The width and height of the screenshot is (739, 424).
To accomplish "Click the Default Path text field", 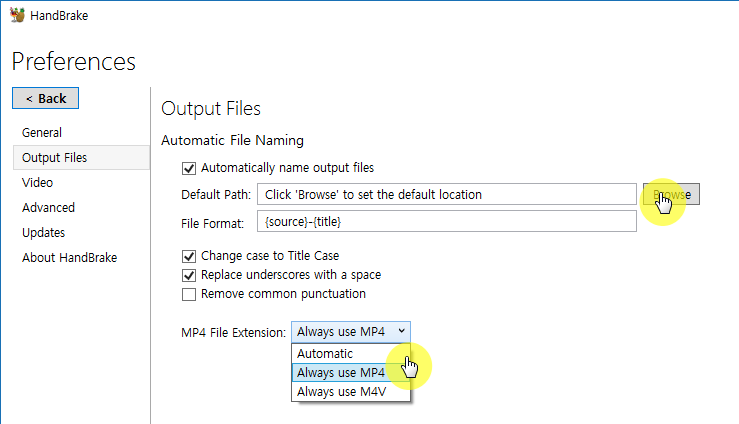I will [x=447, y=194].
